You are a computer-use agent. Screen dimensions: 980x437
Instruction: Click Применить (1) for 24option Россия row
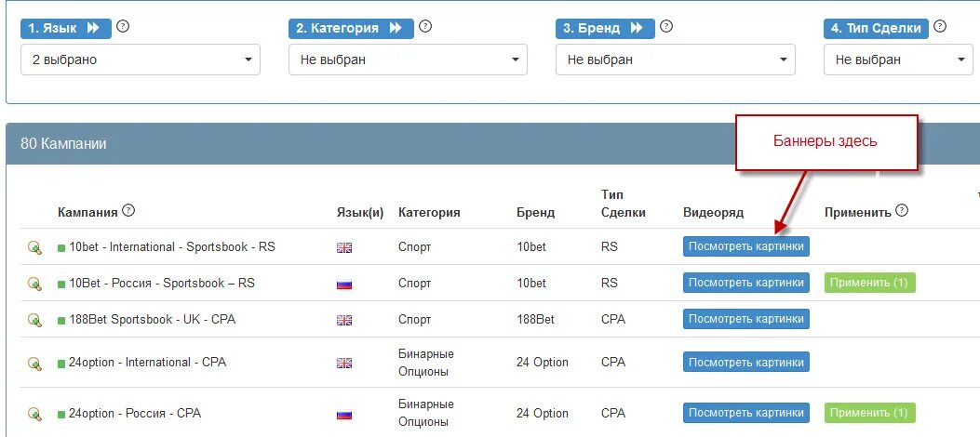click(x=870, y=413)
